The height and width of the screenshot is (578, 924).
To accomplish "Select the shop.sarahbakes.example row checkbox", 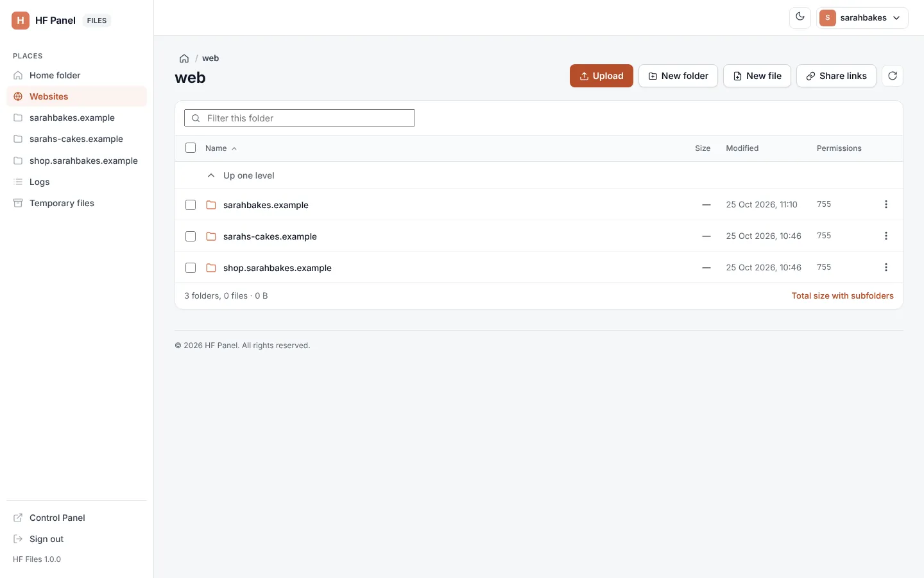I will pos(191,268).
